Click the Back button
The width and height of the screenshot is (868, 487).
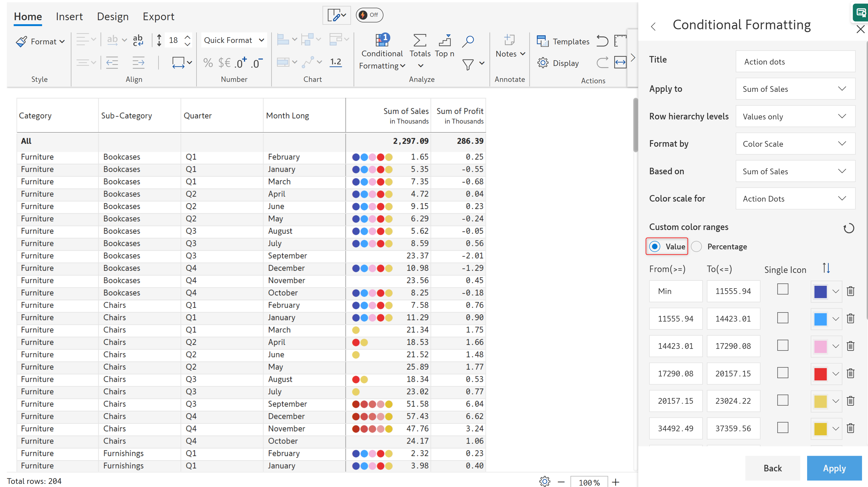point(772,468)
